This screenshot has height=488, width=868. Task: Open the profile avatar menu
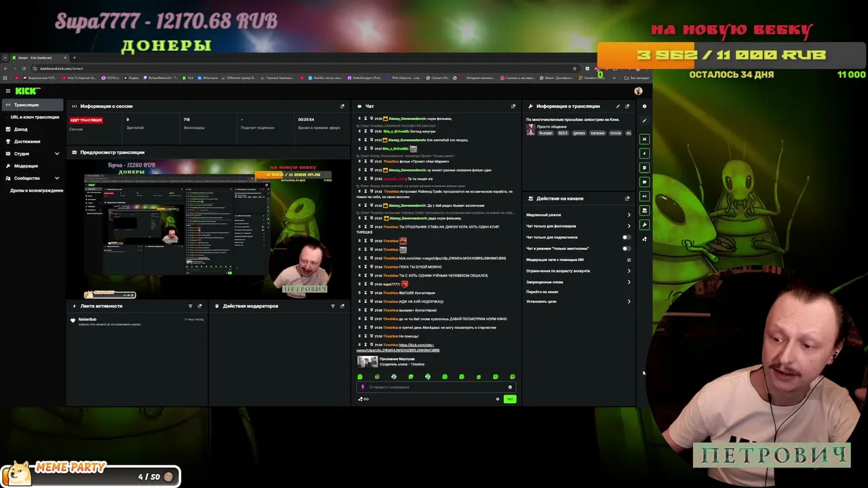[638, 91]
